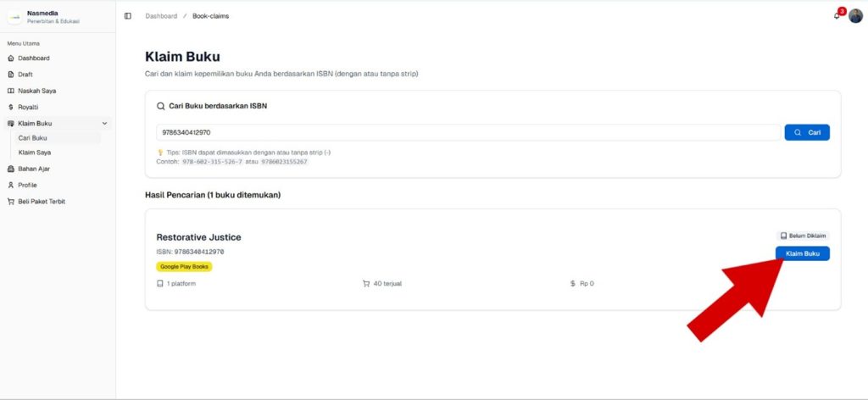This screenshot has height=400, width=868.
Task: Click the Belum Diklaim status badge
Action: coord(802,236)
